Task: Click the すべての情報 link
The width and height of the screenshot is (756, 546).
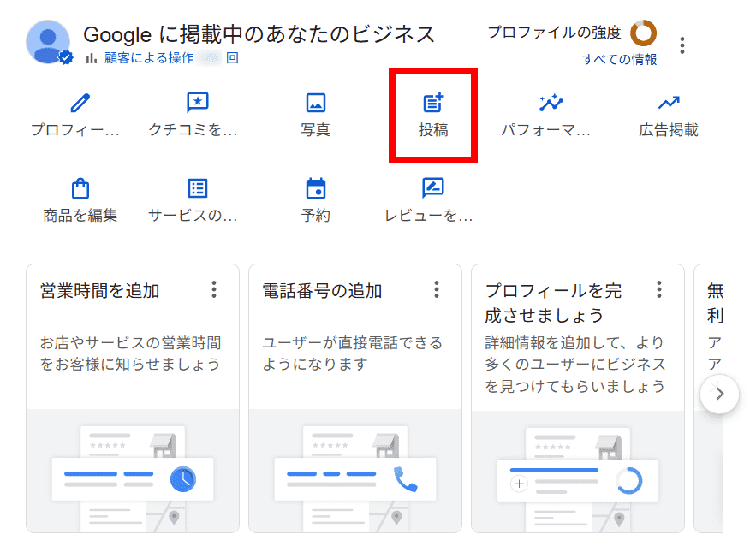Action: pos(619,60)
